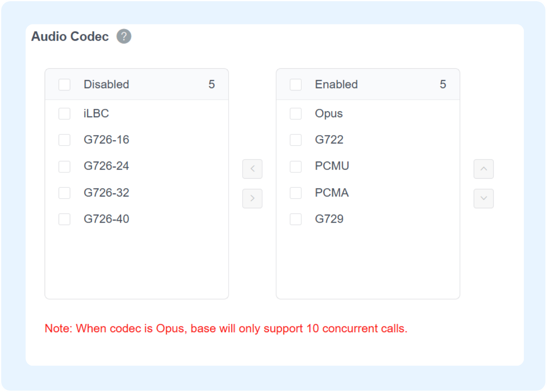547x392 pixels.
Task: Click the Opus codec label
Action: (x=329, y=114)
